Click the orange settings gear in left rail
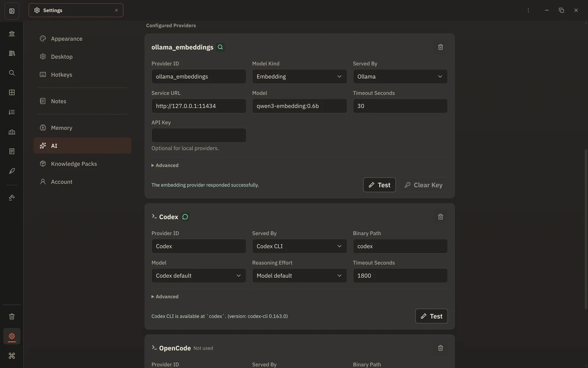The image size is (588, 368). tap(12, 336)
